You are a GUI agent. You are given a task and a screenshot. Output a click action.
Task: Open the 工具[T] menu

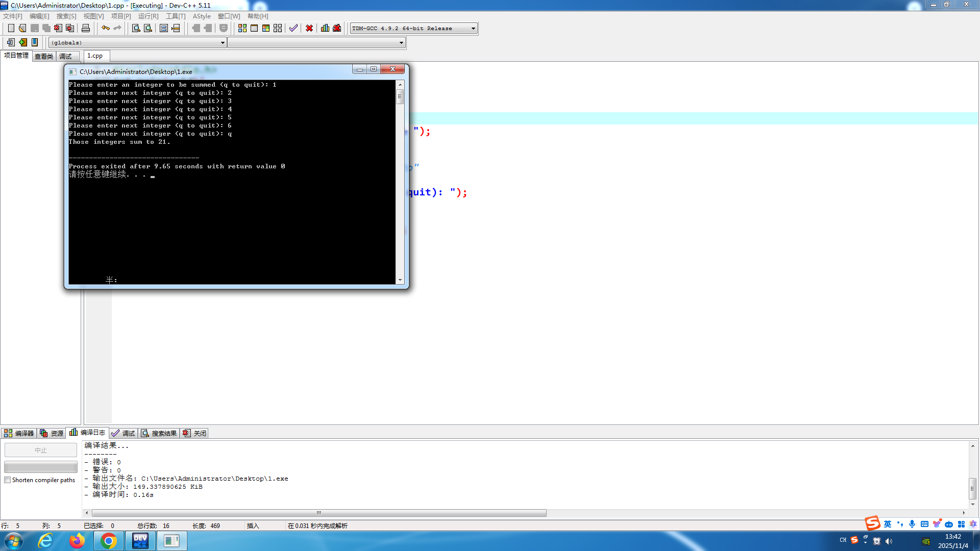176,16
